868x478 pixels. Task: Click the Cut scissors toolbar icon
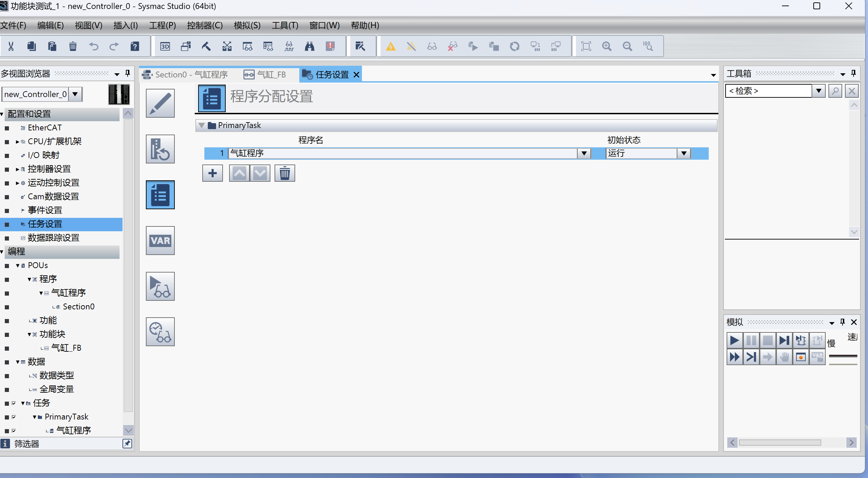tap(11, 46)
